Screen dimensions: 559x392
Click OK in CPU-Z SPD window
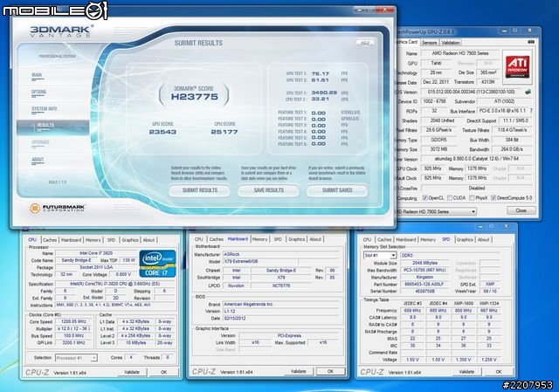pyautogui.click(x=499, y=371)
